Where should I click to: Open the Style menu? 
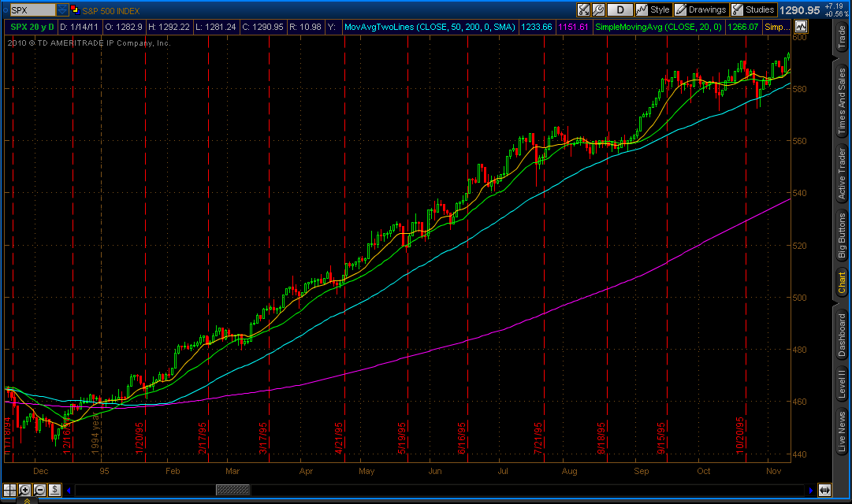click(653, 9)
